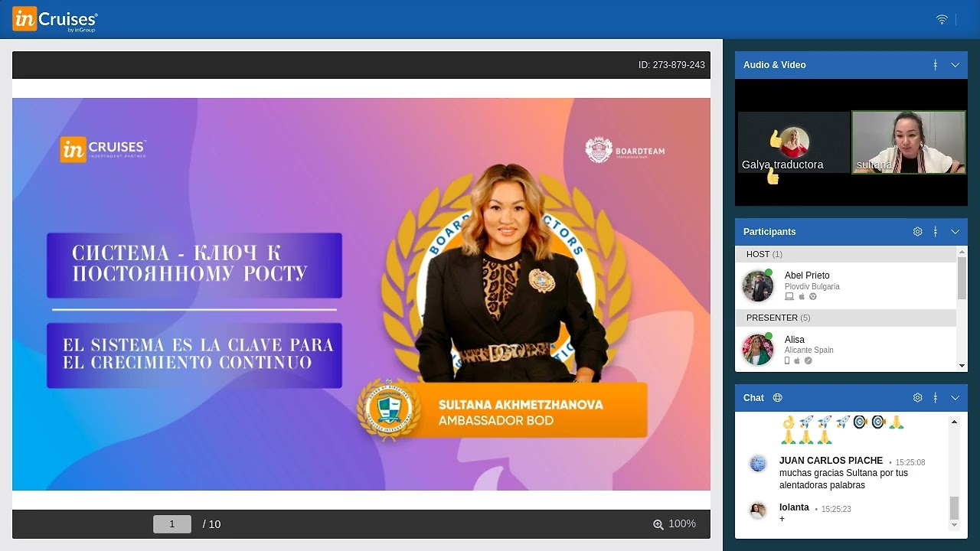Image resolution: width=980 pixels, height=551 pixels.
Task: Click the zoom magnifier icon at 100%
Action: [x=658, y=524]
